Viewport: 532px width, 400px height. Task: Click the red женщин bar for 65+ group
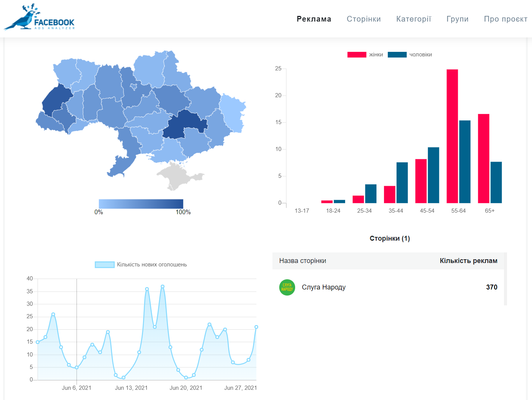click(x=483, y=158)
